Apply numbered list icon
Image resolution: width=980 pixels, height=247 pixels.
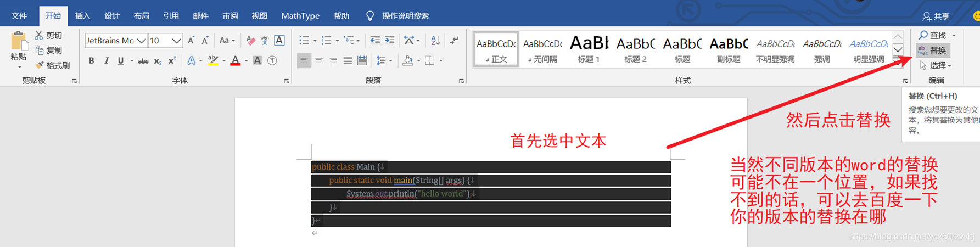coord(326,40)
